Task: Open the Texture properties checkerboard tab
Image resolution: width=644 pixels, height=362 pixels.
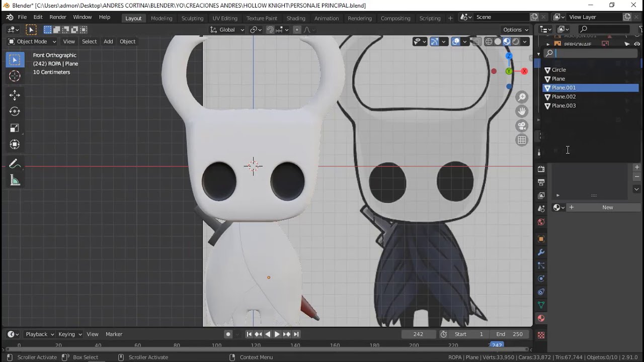Action: (x=541, y=335)
